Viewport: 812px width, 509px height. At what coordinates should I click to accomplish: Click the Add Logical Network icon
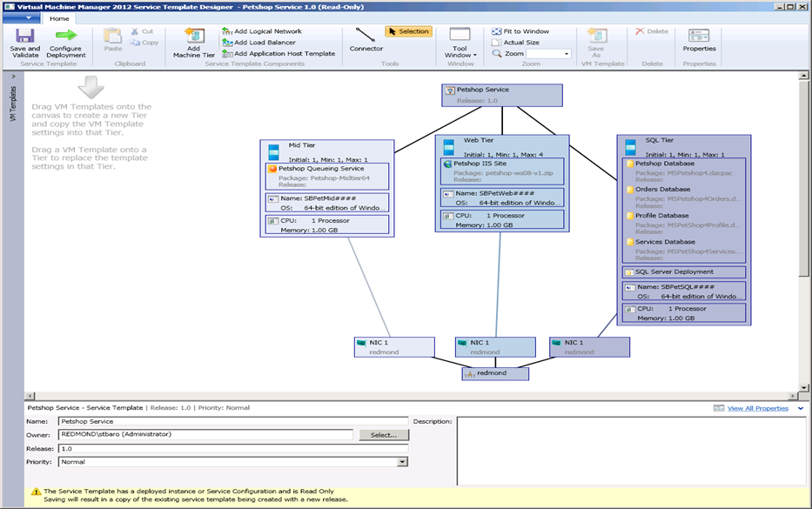[x=227, y=31]
